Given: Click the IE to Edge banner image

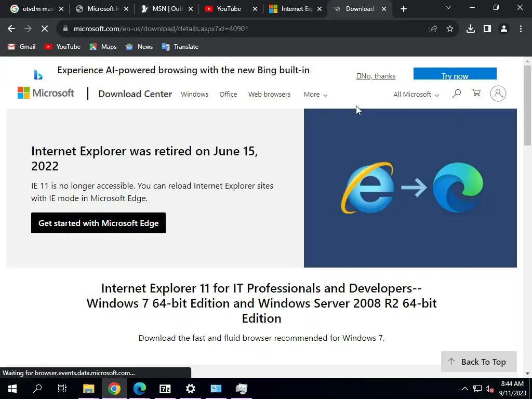Looking at the screenshot, I should click(410, 188).
